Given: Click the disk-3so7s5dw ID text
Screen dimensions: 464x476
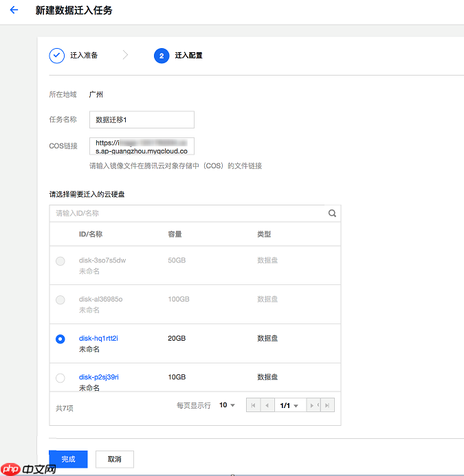Looking at the screenshot, I should 102,260.
